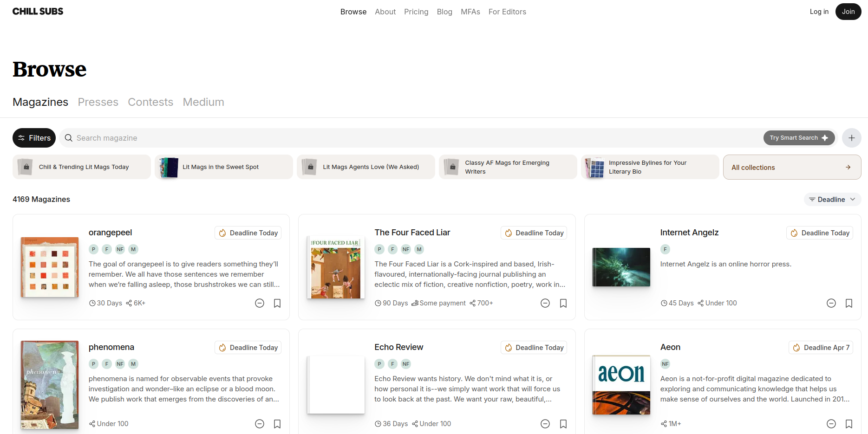Screen dimensions: 868x434
Task: Click minus circle on Aeon card
Action: [x=831, y=424]
